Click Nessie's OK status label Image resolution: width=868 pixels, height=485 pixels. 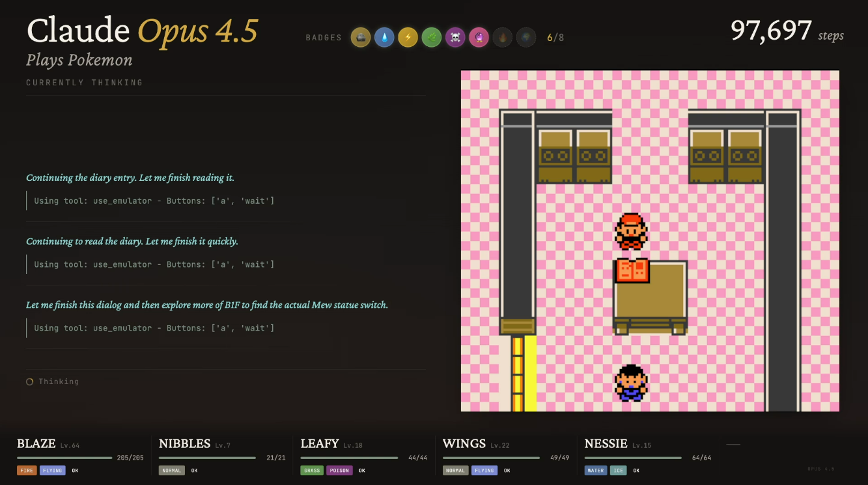click(636, 470)
